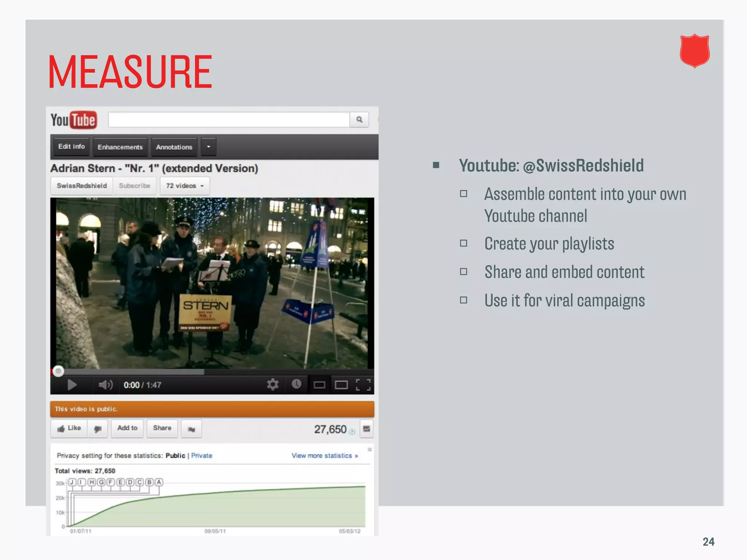Viewport: 747px width, 560px height.
Task: Click 'Create your playlists' bullet
Action: point(549,244)
